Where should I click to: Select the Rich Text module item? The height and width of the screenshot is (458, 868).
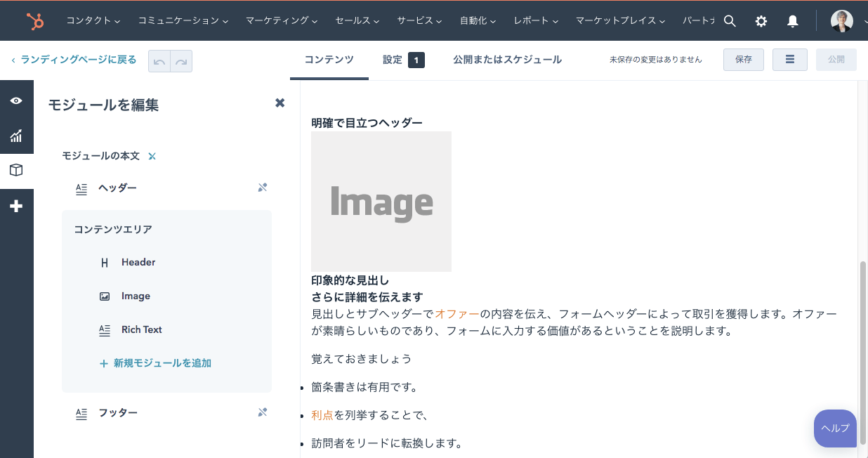(x=141, y=329)
